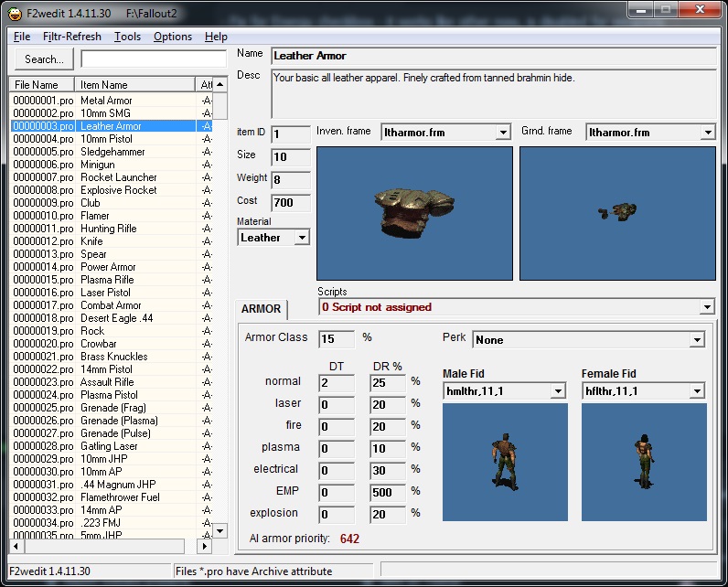Expand the Grnd. frame dropdown
This screenshot has height=587, width=728.
[708, 133]
